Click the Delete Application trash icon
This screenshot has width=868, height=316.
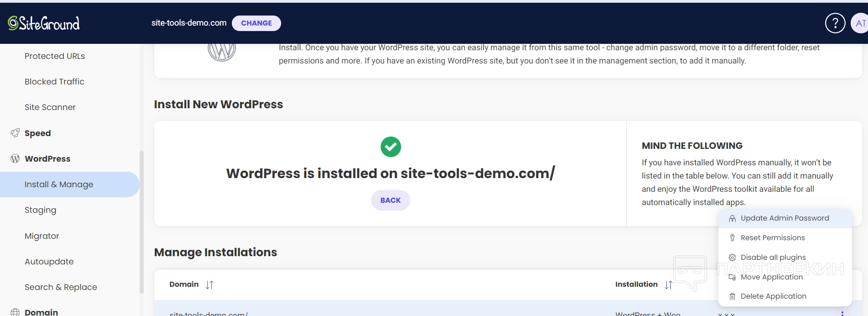[x=732, y=296]
